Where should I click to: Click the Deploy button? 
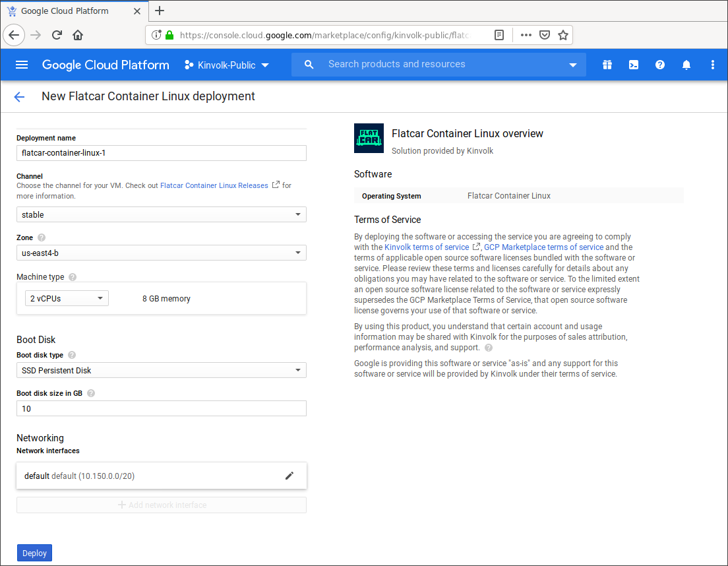point(34,553)
